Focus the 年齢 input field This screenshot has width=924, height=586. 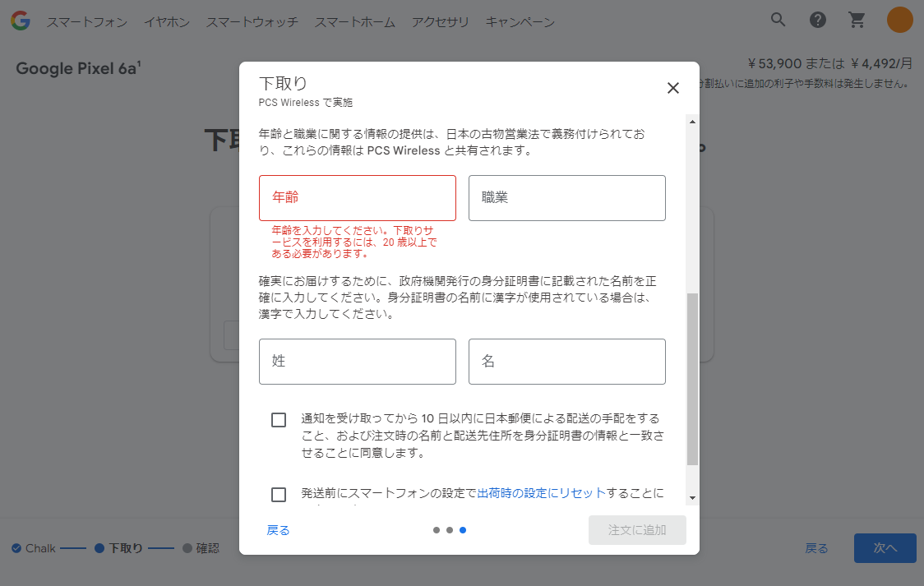click(x=357, y=198)
